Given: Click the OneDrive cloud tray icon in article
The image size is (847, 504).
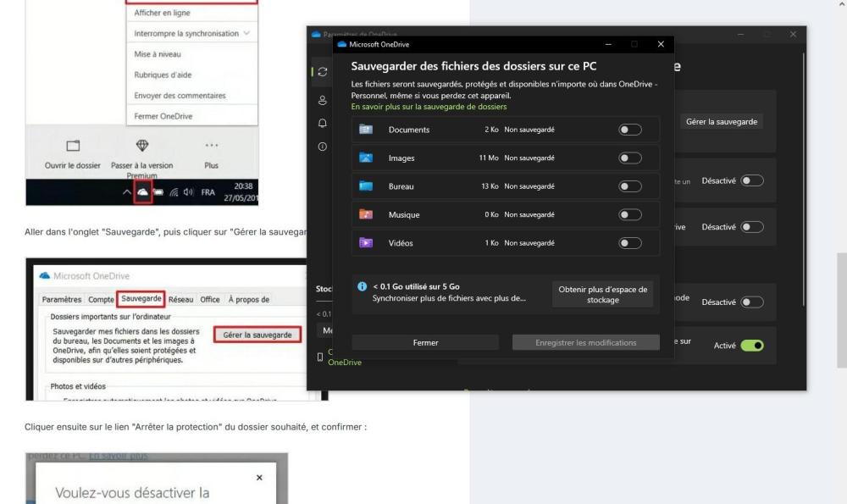Looking at the screenshot, I should 142,192.
